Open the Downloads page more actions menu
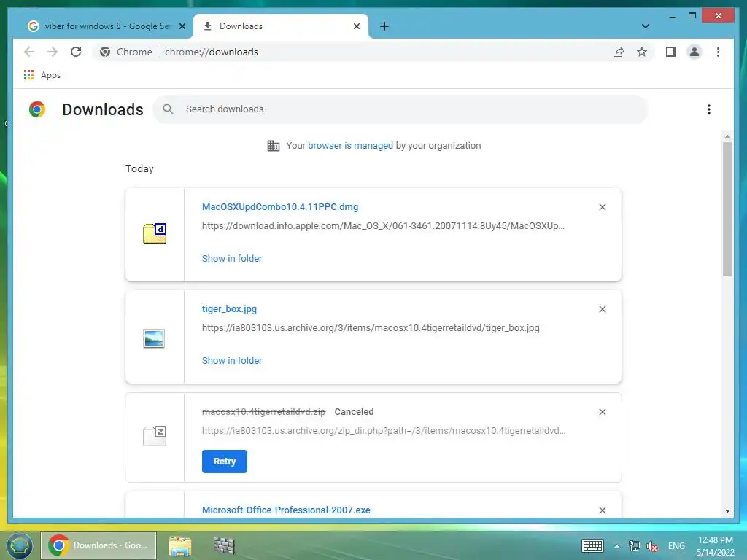The height and width of the screenshot is (560, 747). pyautogui.click(x=709, y=109)
